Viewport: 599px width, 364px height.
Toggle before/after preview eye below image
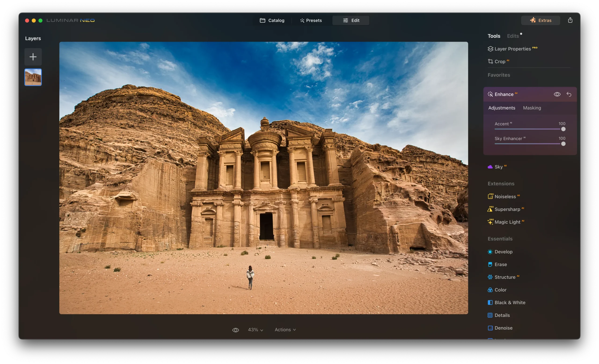235,330
